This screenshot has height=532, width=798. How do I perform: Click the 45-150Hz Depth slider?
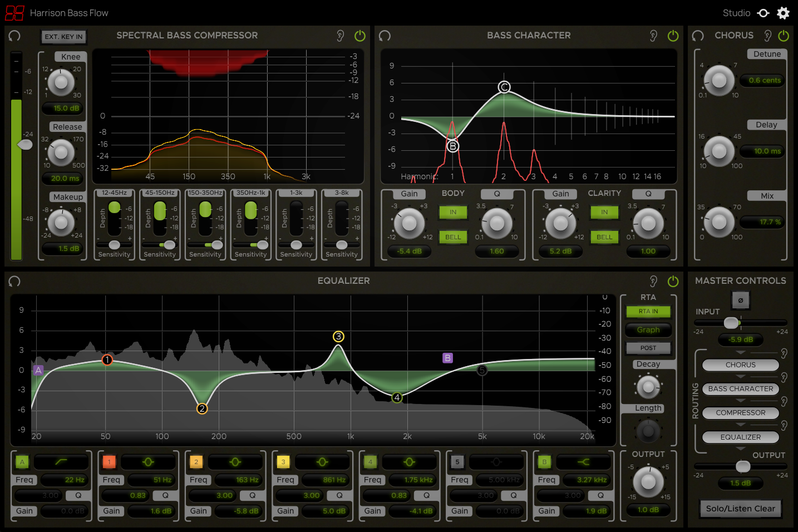coord(160,218)
